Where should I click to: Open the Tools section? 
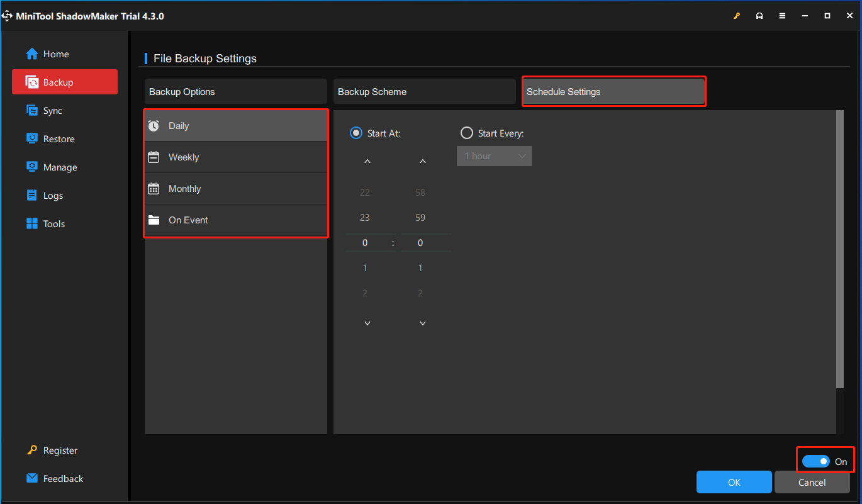click(53, 223)
